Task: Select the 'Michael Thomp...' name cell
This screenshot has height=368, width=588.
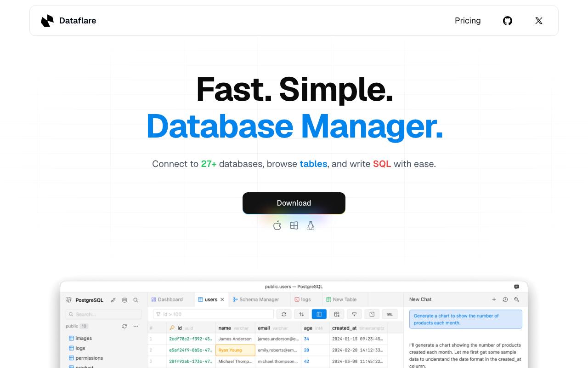Action: 235,362
